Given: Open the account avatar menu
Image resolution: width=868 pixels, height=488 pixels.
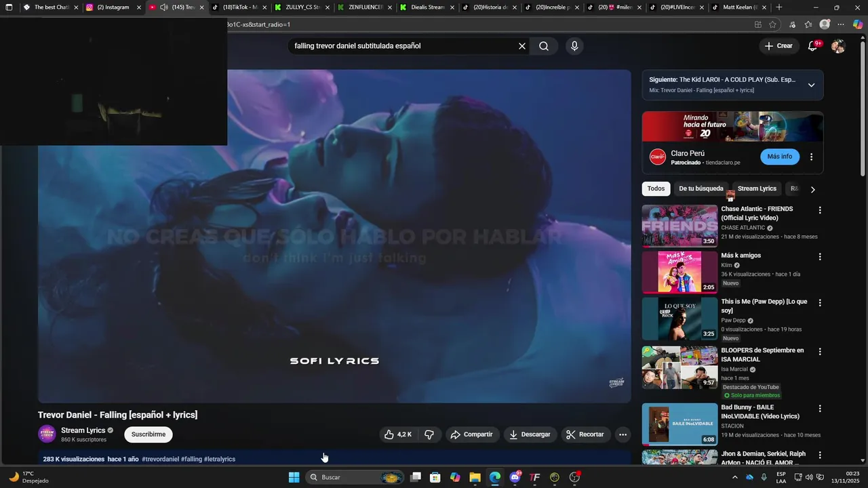Looking at the screenshot, I should coord(838,46).
